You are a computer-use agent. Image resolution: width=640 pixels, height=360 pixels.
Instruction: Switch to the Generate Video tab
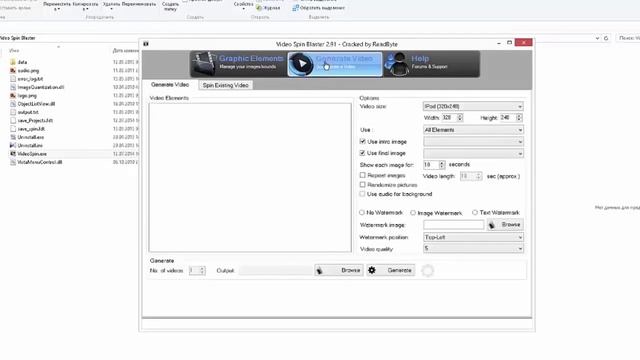170,84
